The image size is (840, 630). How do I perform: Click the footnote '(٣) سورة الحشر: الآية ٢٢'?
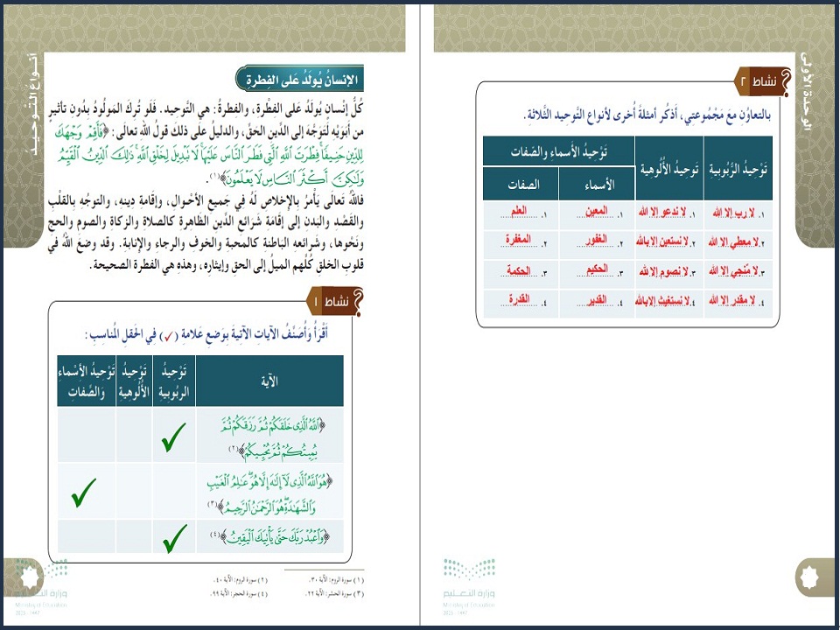[x=335, y=593]
